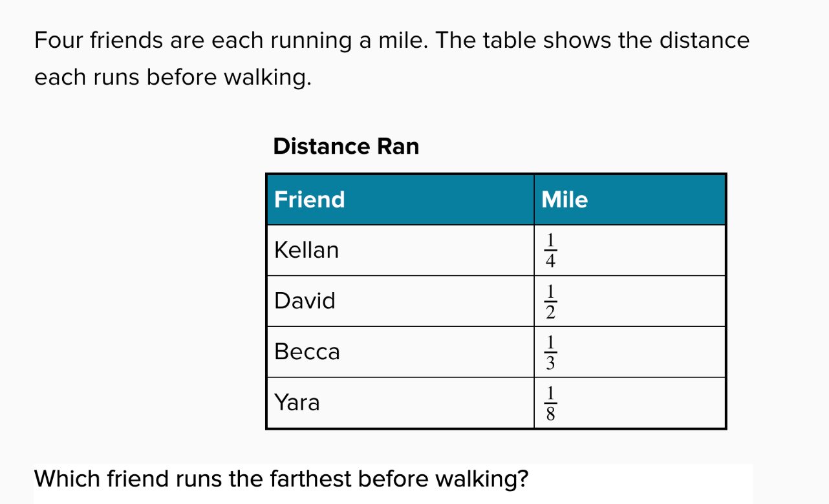
Task: Select the Becca name cell
Action: [x=400, y=352]
